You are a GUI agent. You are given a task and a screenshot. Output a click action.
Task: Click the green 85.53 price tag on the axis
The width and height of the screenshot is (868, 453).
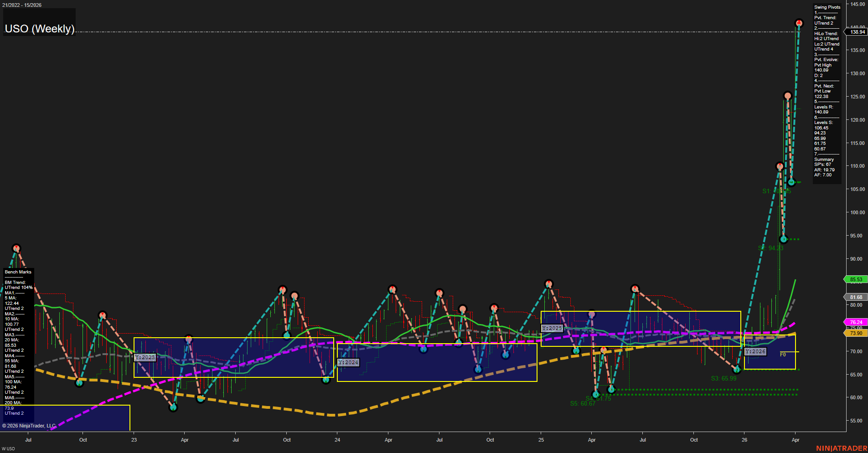[x=856, y=279]
